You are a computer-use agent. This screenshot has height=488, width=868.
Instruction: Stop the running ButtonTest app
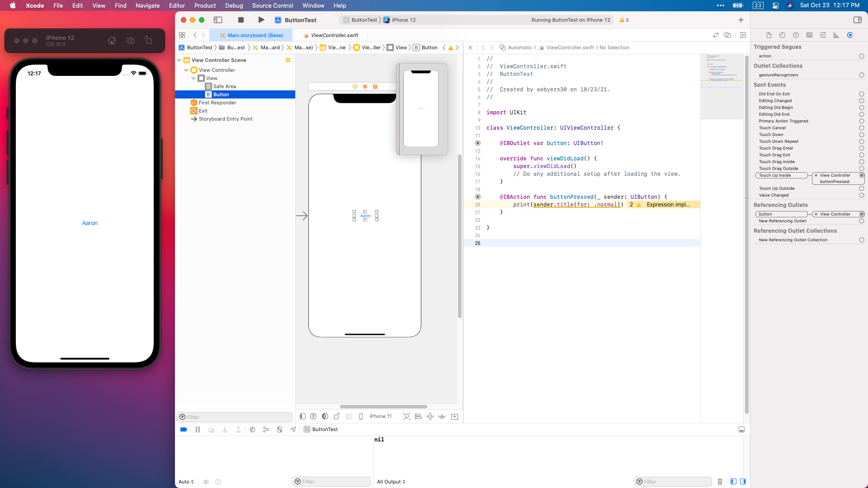(x=241, y=20)
